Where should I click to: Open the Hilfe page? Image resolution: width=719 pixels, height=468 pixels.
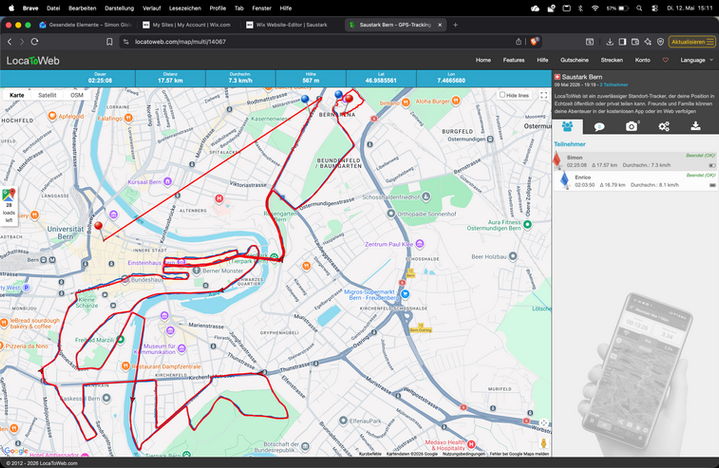click(x=542, y=60)
